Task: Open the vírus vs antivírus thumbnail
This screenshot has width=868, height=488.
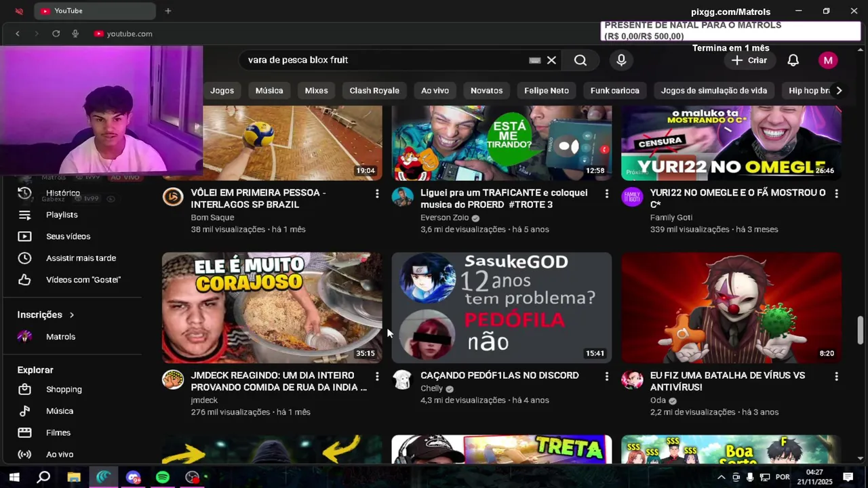Action: [731, 308]
